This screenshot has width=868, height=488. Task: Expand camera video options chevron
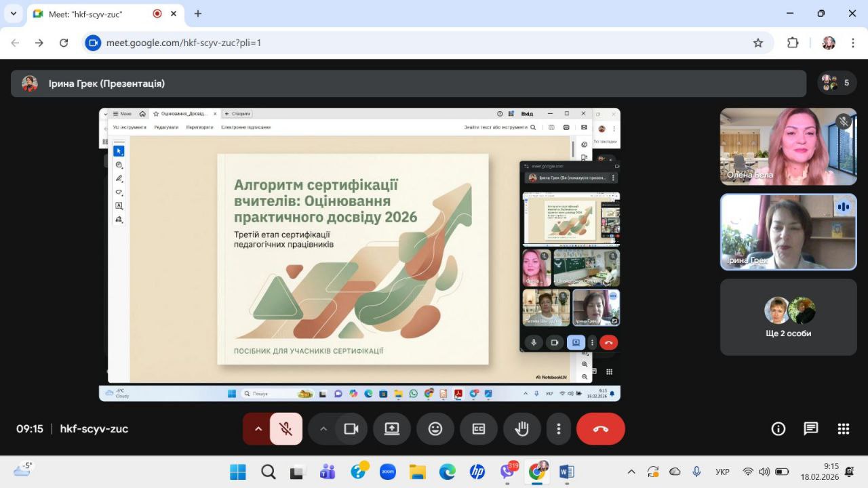[323, 428]
